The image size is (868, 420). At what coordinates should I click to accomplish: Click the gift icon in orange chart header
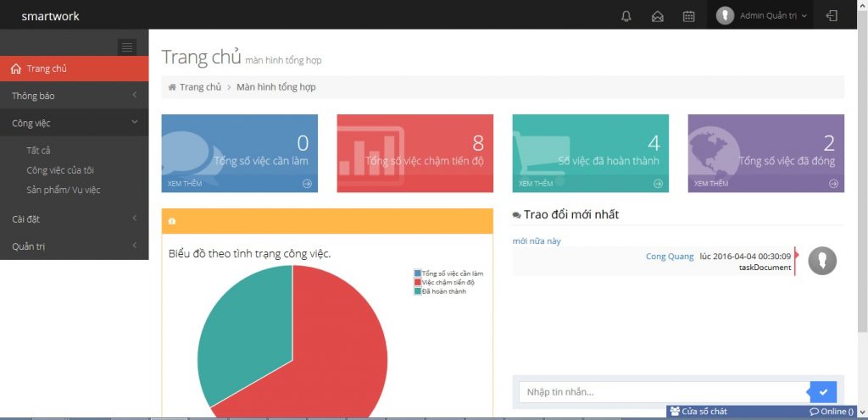coord(171,221)
